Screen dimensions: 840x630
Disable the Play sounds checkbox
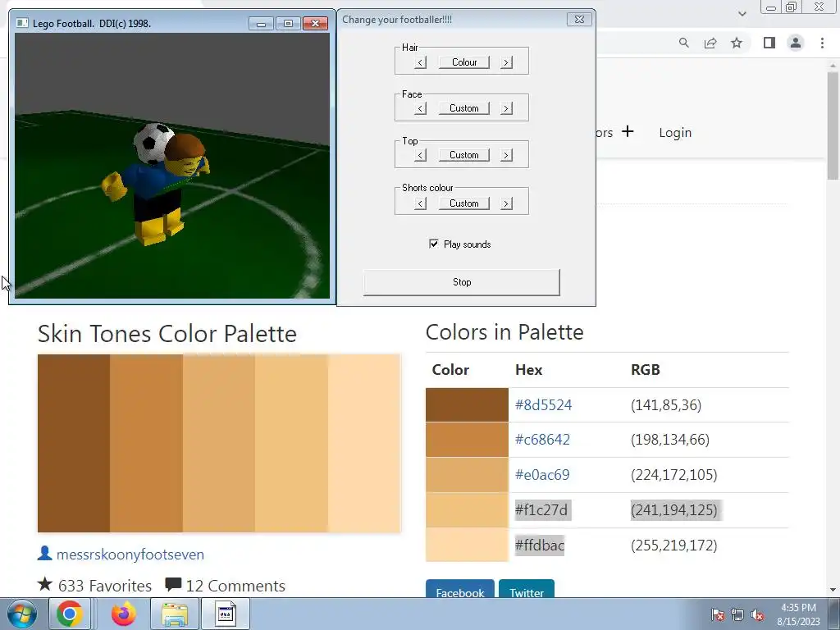pyautogui.click(x=434, y=244)
